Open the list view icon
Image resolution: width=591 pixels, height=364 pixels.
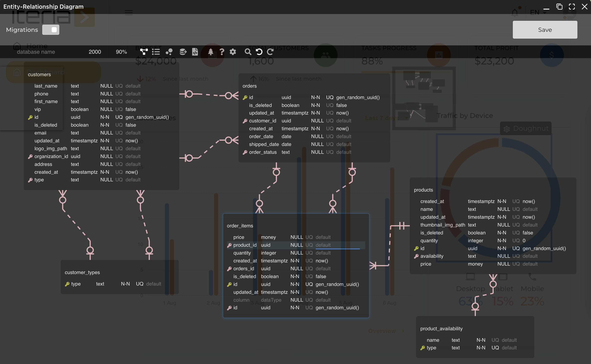[156, 52]
